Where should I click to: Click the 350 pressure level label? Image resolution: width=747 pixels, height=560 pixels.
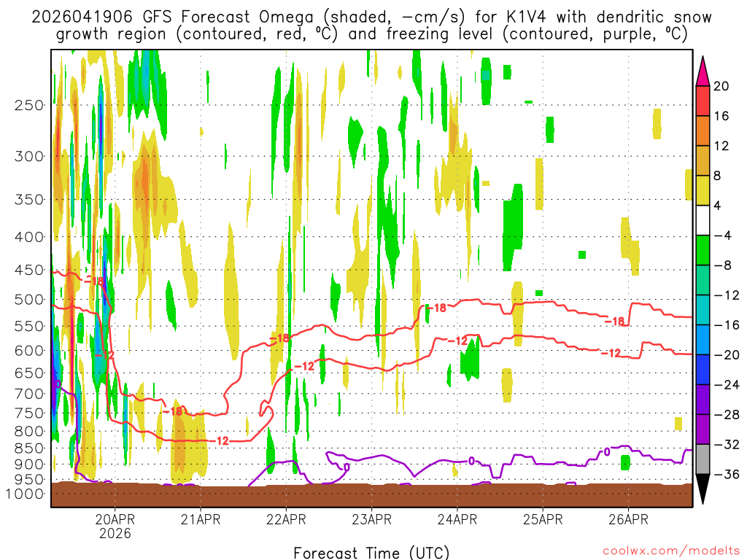point(29,199)
